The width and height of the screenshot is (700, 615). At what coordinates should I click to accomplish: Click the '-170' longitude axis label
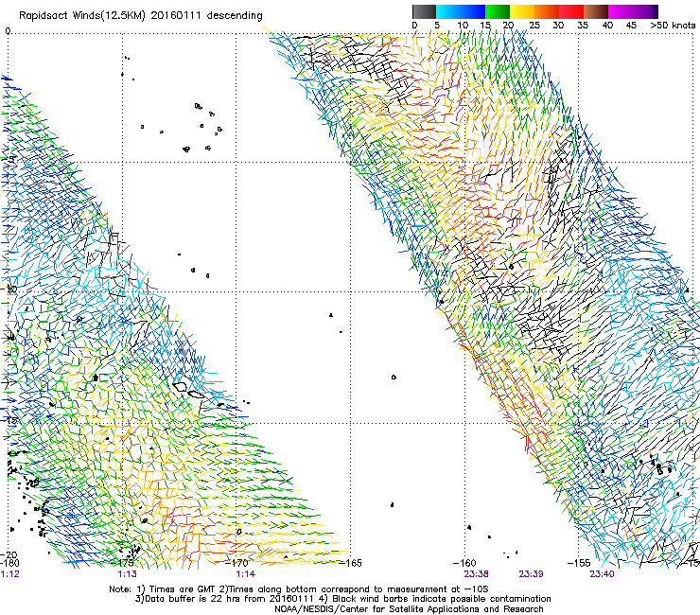pyautogui.click(x=238, y=563)
